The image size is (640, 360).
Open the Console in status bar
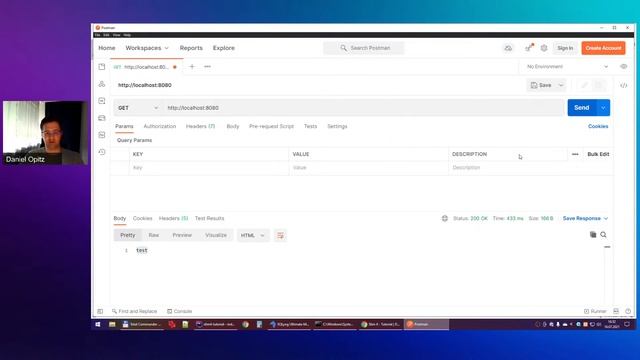[180, 311]
